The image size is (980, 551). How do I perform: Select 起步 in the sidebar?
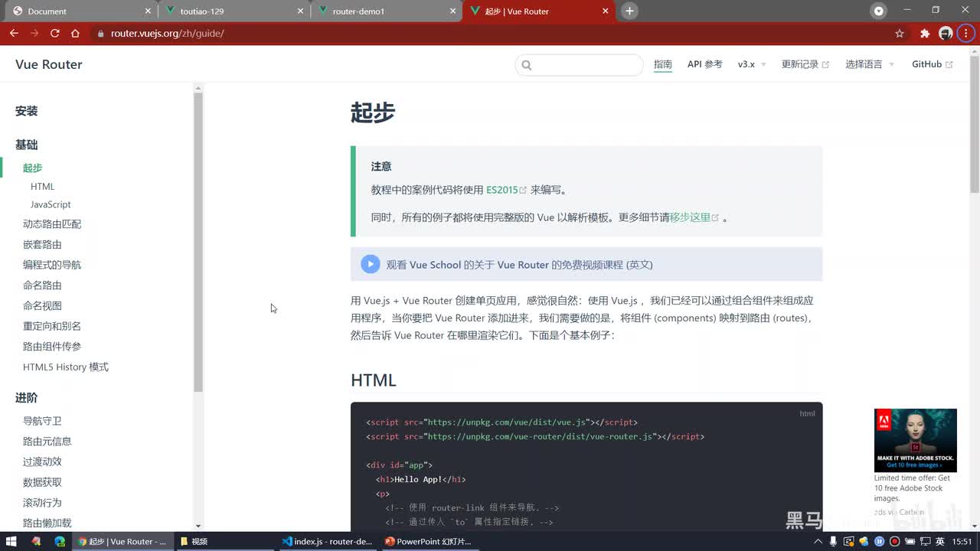[x=32, y=168]
